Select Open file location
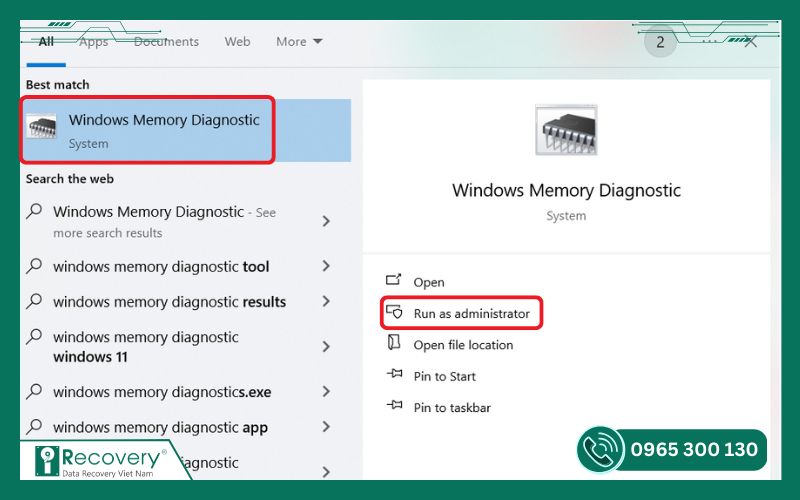Viewport: 800px width, 500px height. pyautogui.click(x=463, y=345)
